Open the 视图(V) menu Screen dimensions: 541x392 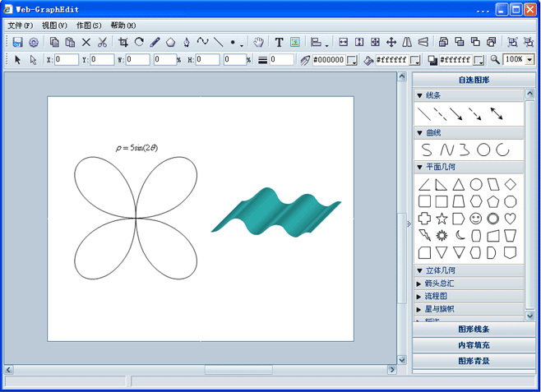pyautogui.click(x=54, y=25)
